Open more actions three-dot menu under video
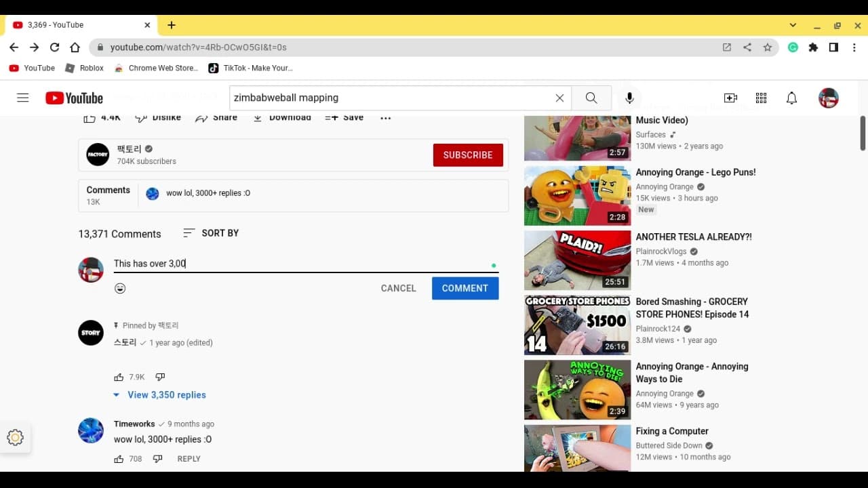 [x=385, y=118]
